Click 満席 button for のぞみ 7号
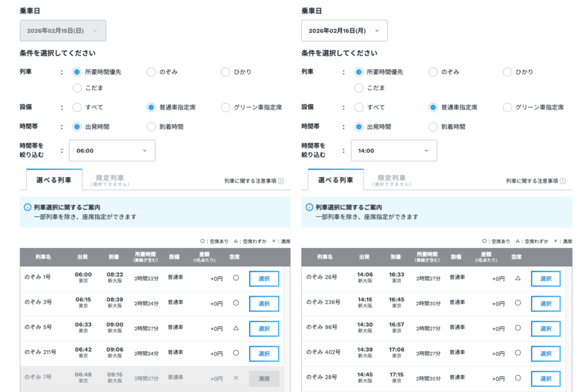 264,379
